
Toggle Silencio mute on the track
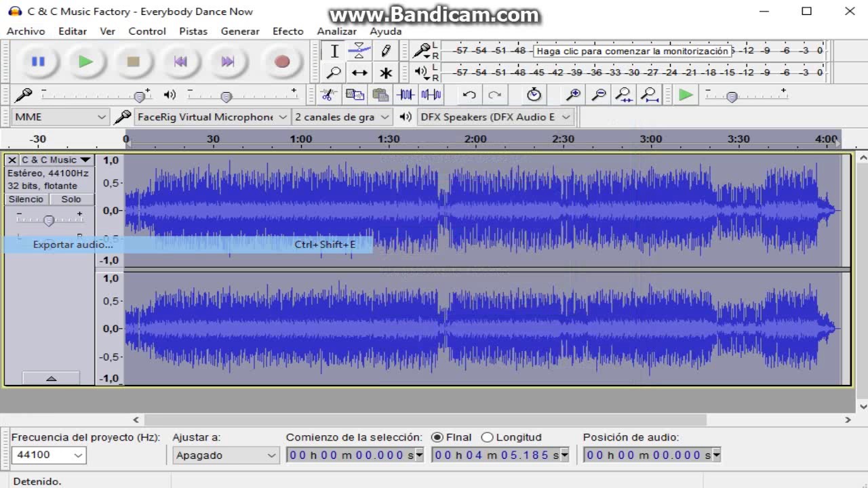[26, 199]
